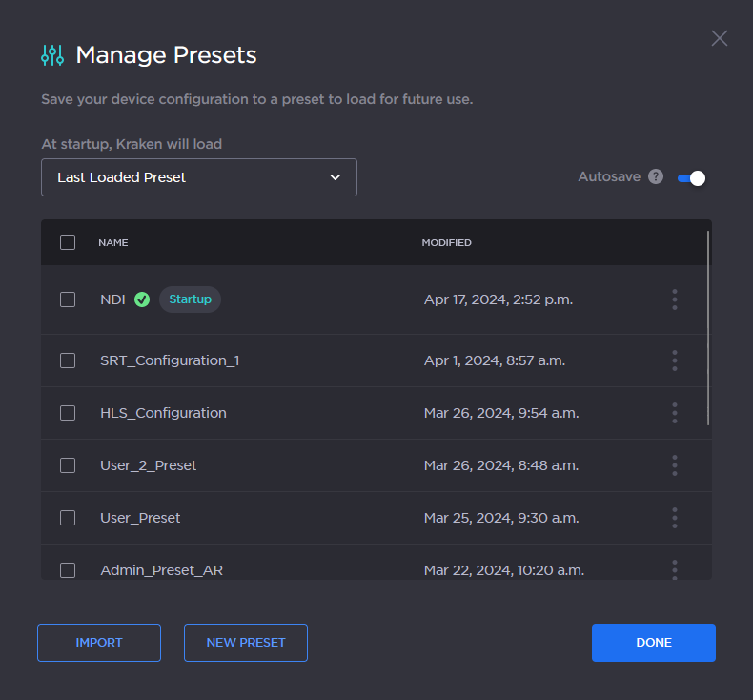
Task: Click the preset list vertical scrollbar
Action: click(707, 326)
